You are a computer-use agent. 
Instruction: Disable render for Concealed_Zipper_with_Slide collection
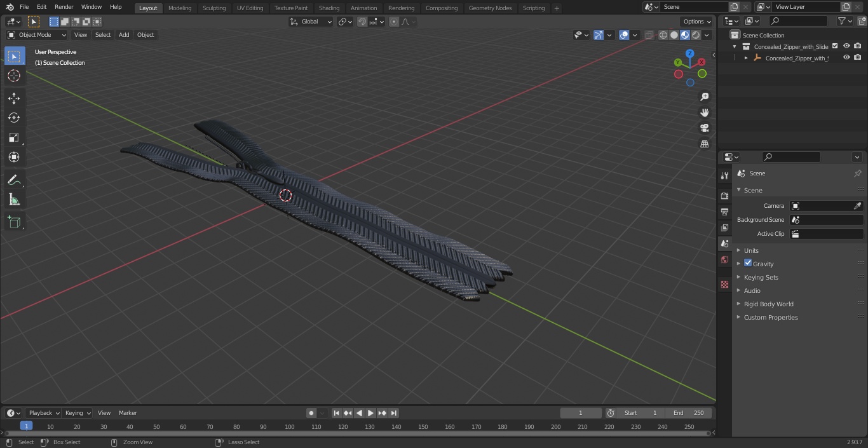[858, 46]
